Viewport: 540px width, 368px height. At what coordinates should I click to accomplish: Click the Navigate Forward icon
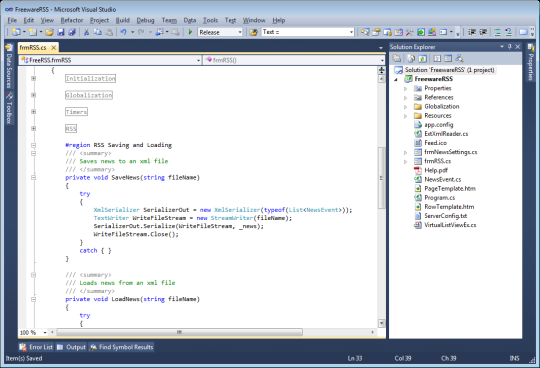[x=176, y=32]
